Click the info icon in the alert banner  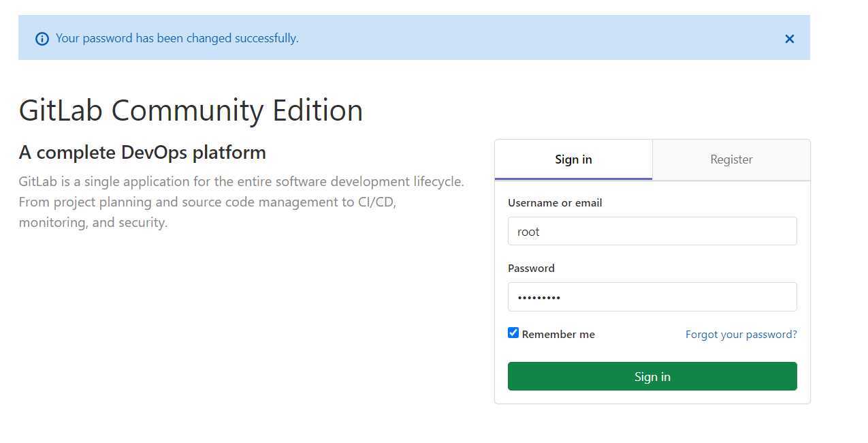pyautogui.click(x=42, y=39)
